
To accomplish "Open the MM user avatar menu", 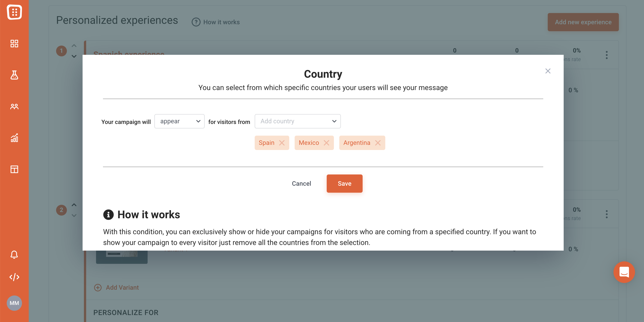I will point(14,303).
